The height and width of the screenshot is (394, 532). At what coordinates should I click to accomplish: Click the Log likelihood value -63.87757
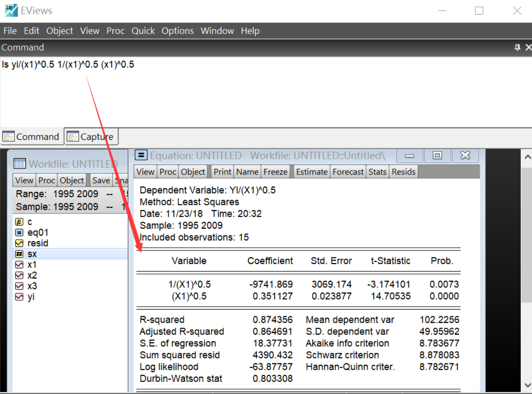tap(271, 367)
